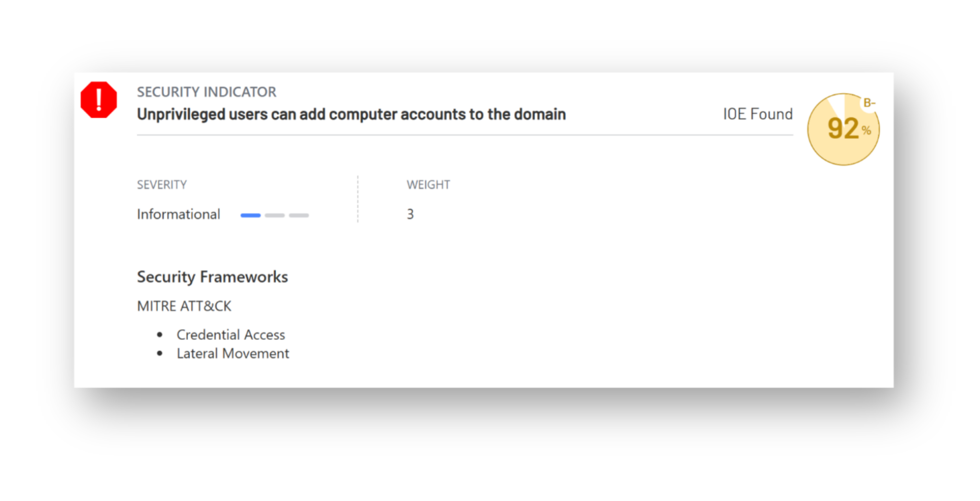Click the B- grade badge
The width and height of the screenshot is (980, 501).
[x=869, y=103]
